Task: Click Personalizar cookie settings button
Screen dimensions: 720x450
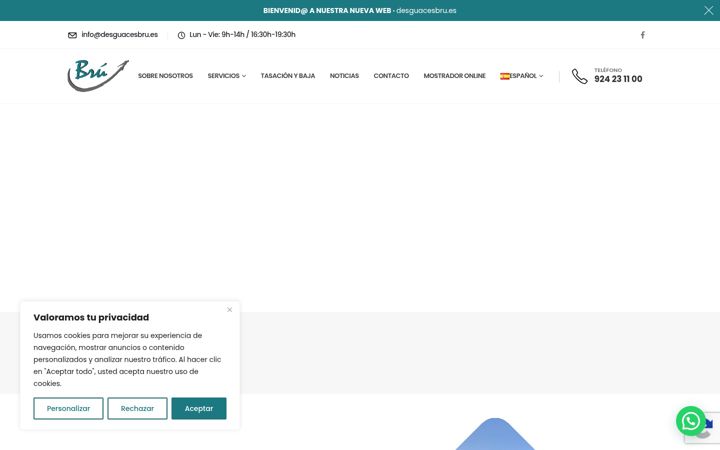Action: pos(68,408)
